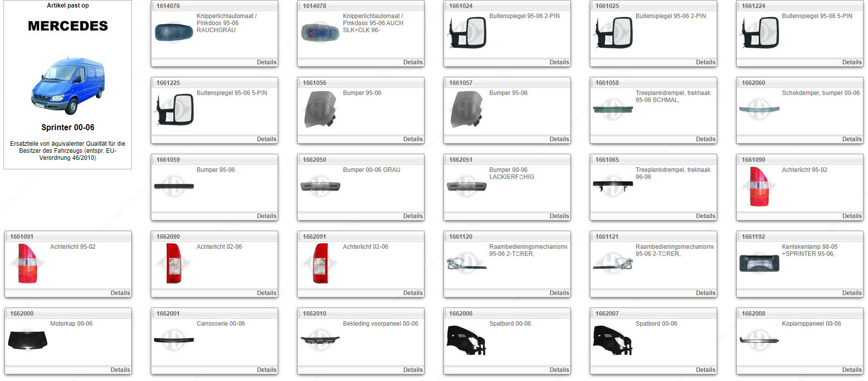
Task: Open Details for Spatbord 1662007
Action: 706,370
